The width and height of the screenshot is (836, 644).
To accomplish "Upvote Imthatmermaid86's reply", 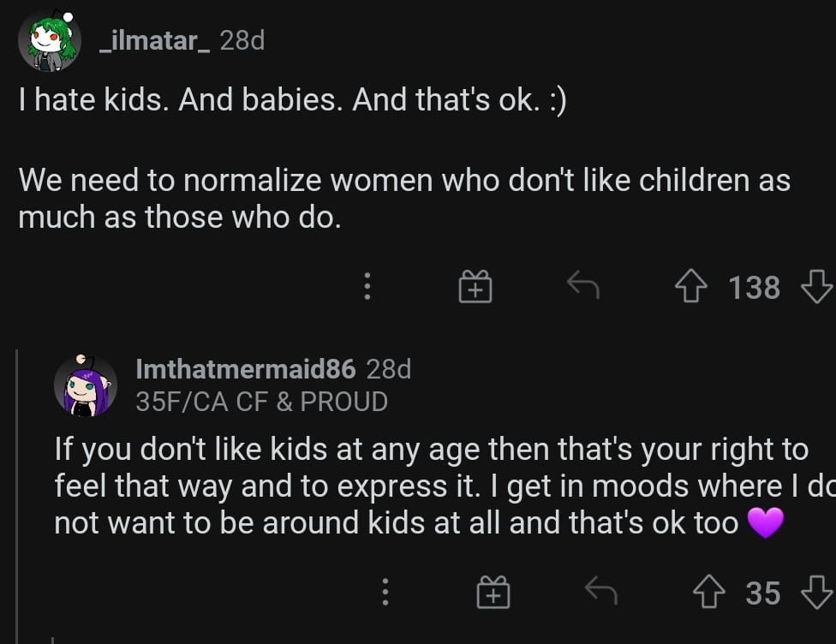I will click(708, 592).
